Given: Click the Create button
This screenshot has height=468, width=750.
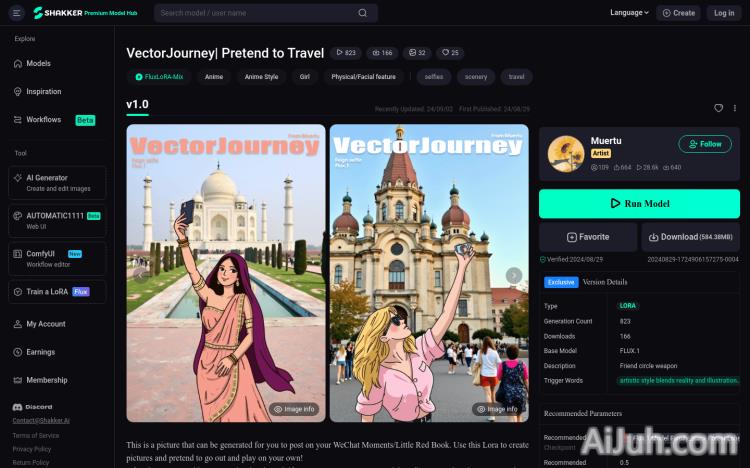Looking at the screenshot, I should pyautogui.click(x=678, y=13).
